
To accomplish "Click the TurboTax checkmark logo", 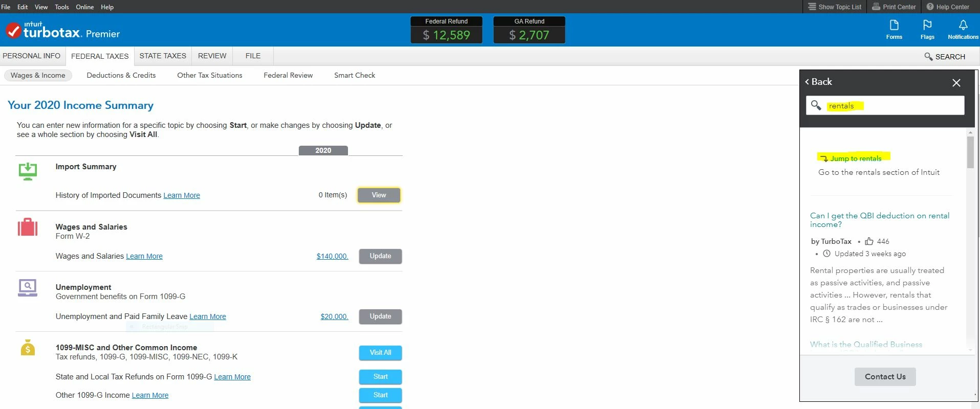I will coord(13,31).
